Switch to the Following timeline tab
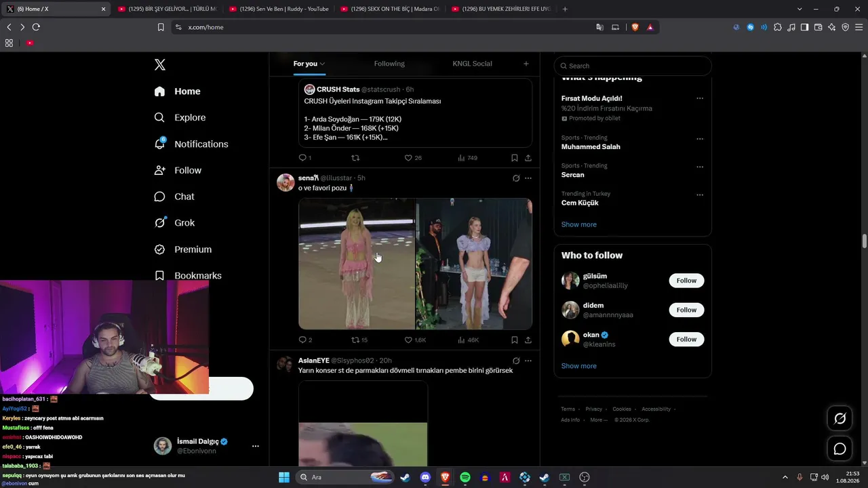The width and height of the screenshot is (868, 488). tap(389, 64)
